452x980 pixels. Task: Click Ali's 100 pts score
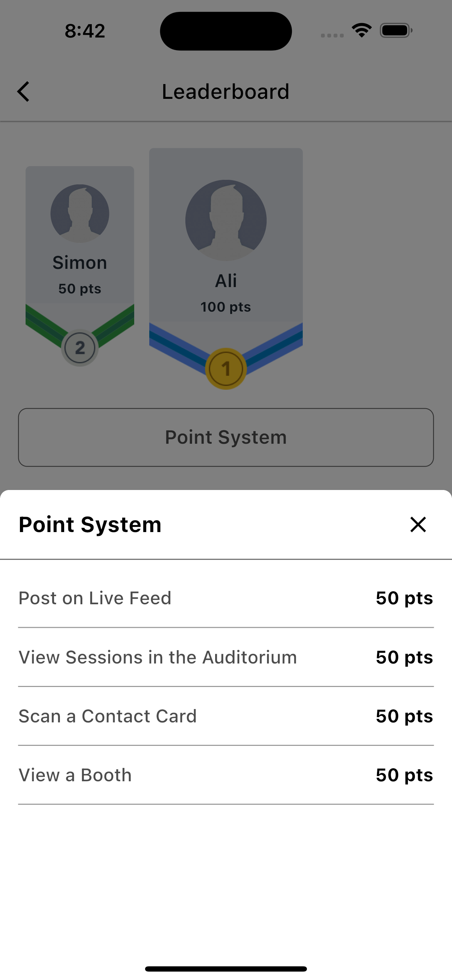coord(226,307)
